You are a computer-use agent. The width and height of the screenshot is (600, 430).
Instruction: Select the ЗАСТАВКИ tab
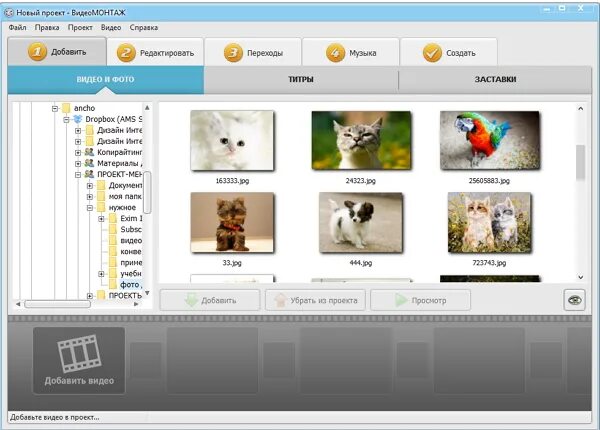click(x=495, y=80)
